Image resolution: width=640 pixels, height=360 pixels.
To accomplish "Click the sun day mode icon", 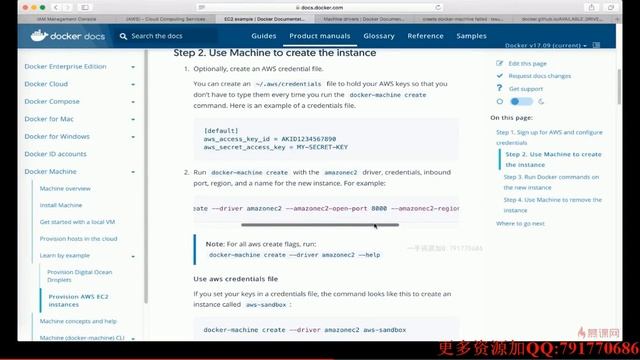I will pyautogui.click(x=500, y=101).
